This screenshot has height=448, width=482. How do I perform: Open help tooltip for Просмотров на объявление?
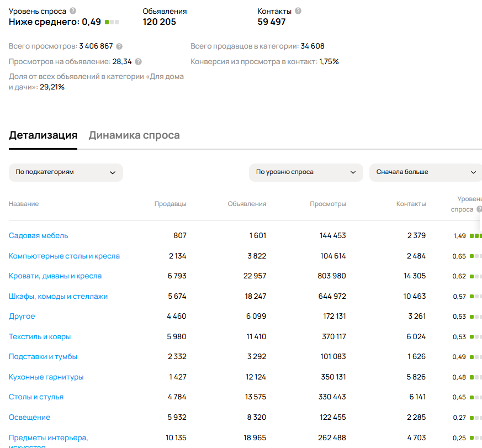139,62
